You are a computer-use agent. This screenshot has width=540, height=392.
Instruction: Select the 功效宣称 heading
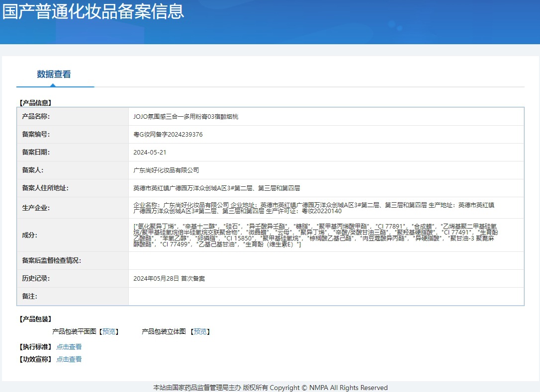[35, 359]
